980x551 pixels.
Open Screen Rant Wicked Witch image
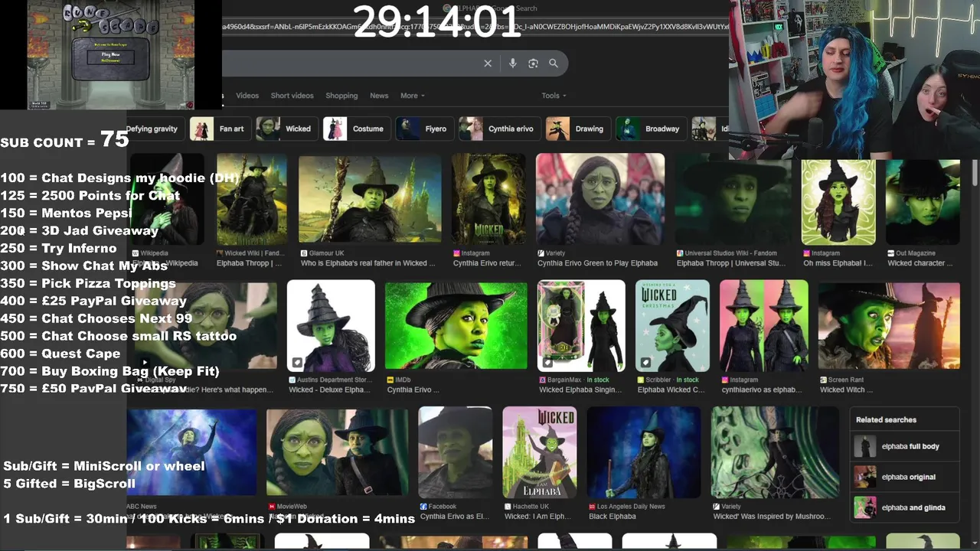pos(889,326)
